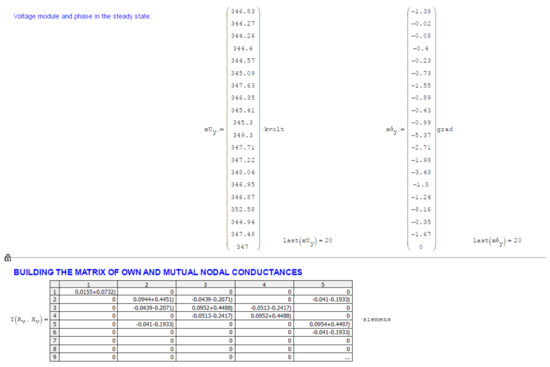Click cell -0.0513-0.2417j in row 3
Image resolution: width=550 pixels, height=367 pixels.
pos(264,308)
